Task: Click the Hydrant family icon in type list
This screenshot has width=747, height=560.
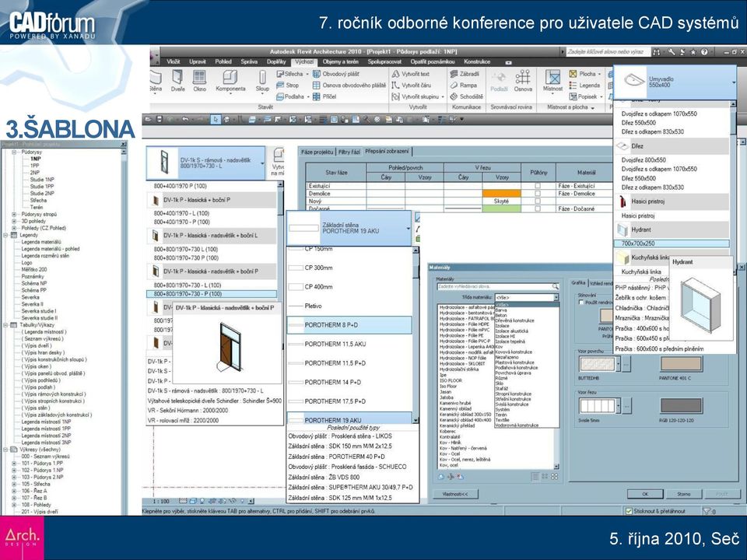Action: [x=622, y=230]
